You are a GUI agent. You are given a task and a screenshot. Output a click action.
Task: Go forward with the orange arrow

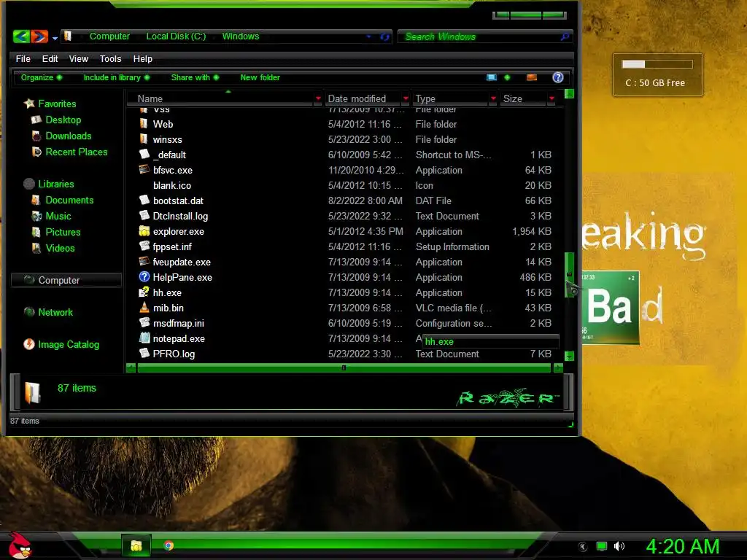click(39, 36)
